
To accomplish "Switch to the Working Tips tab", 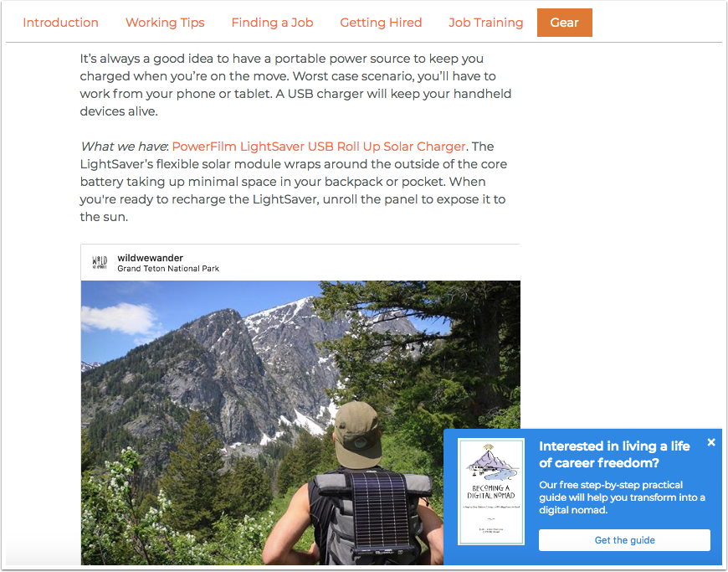I will click(x=165, y=23).
